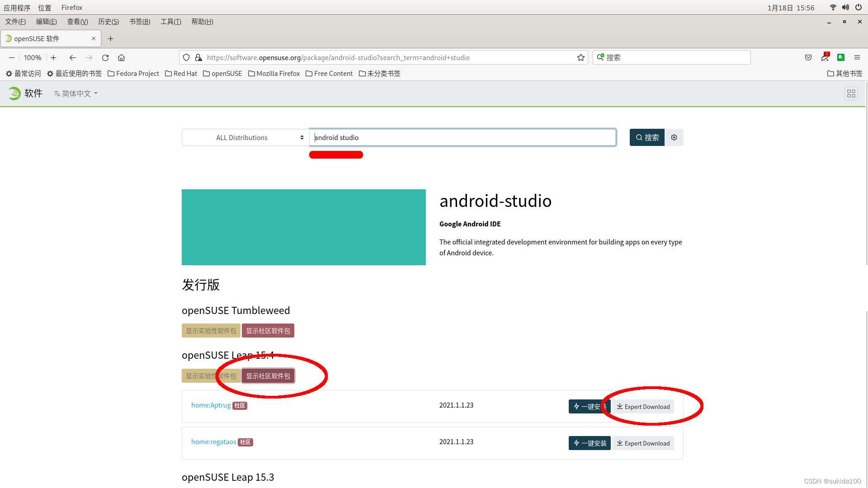The height and width of the screenshot is (488, 868).
Task: Close the openSUSE 软件 tab
Action: point(94,38)
